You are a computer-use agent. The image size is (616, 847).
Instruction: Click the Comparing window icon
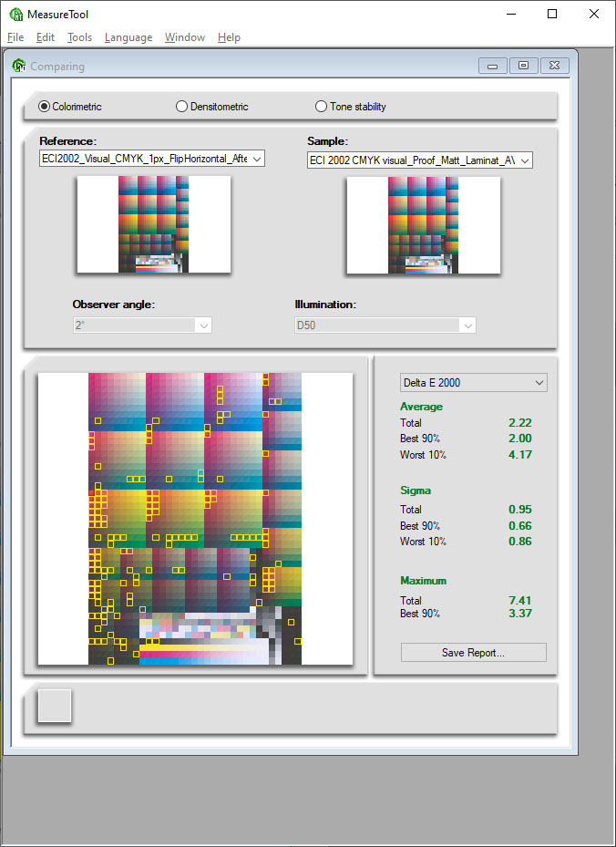pos(19,66)
